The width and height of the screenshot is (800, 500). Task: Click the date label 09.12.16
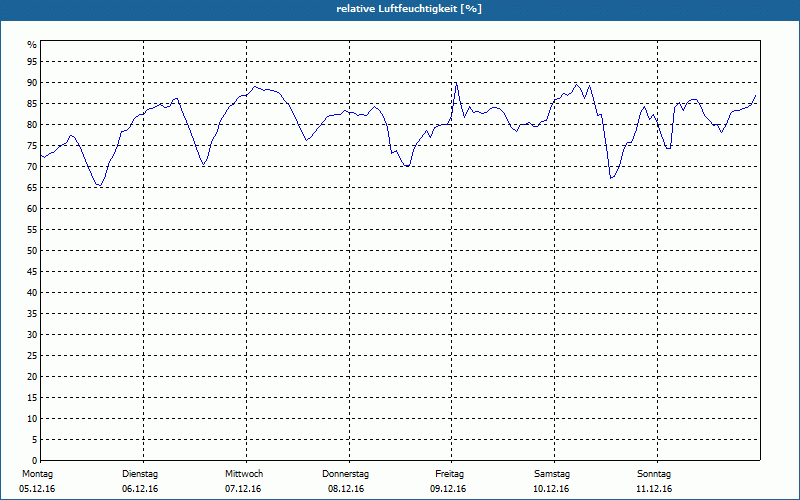point(448,489)
